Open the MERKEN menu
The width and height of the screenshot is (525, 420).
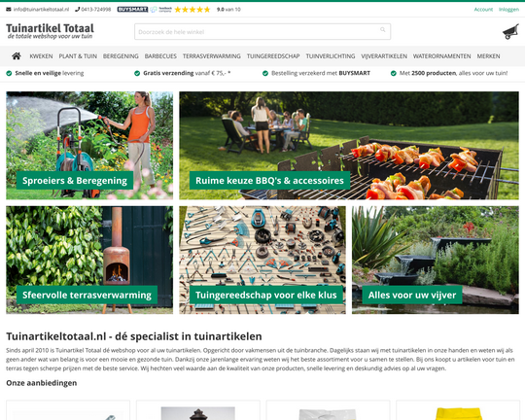(x=488, y=56)
